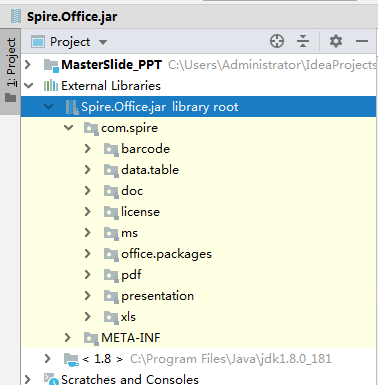
Task: Click the MasterSlide_PPT module folder icon
Action: [x=51, y=65]
